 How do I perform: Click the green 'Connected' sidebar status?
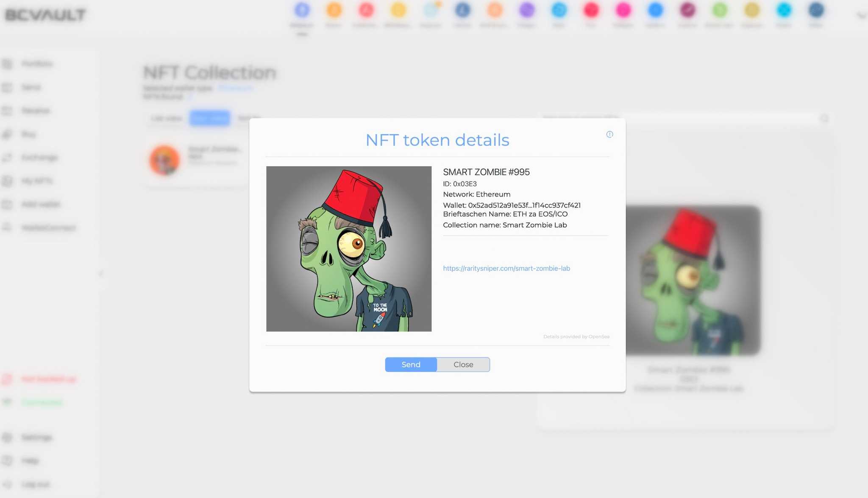(42, 402)
